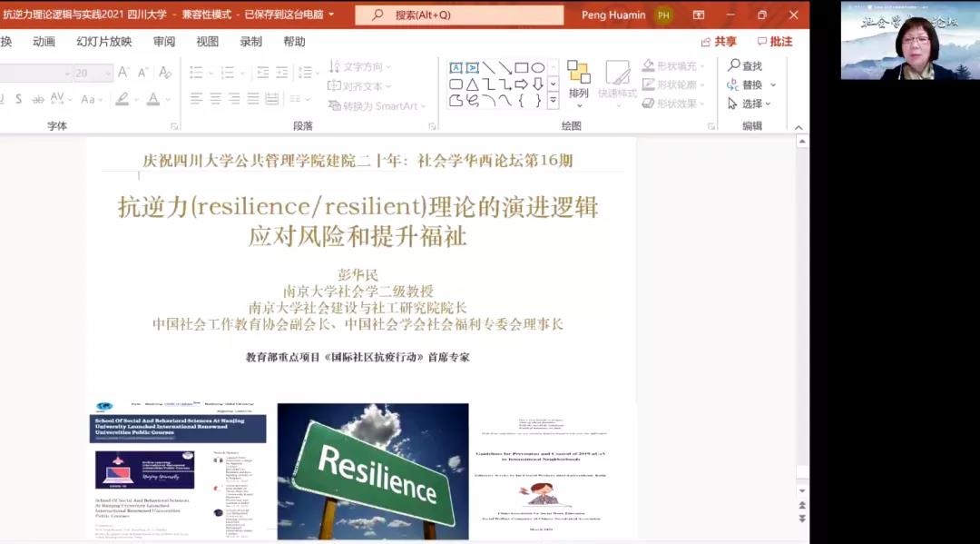Image resolution: width=980 pixels, height=544 pixels.
Task: Pick the triangle shape from the gallery
Action: coord(473,84)
